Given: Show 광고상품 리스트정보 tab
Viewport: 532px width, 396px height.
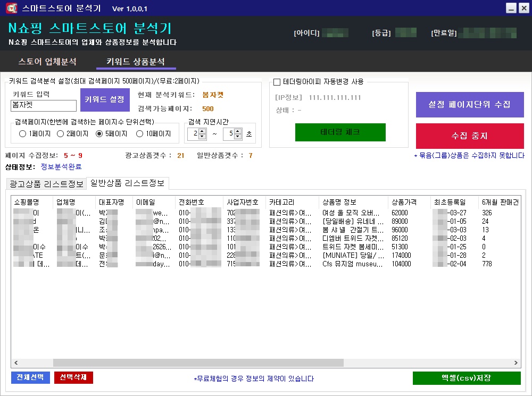Looking at the screenshot, I should tap(46, 184).
